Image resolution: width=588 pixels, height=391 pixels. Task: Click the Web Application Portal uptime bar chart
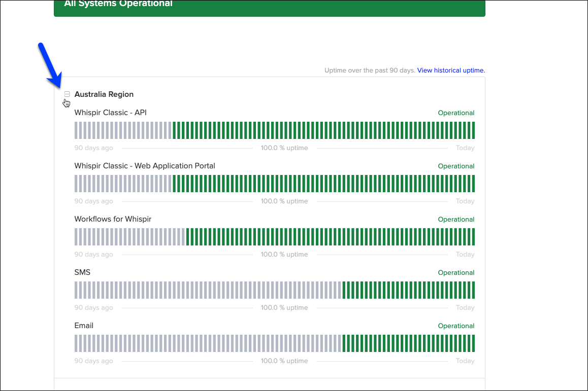275,184
